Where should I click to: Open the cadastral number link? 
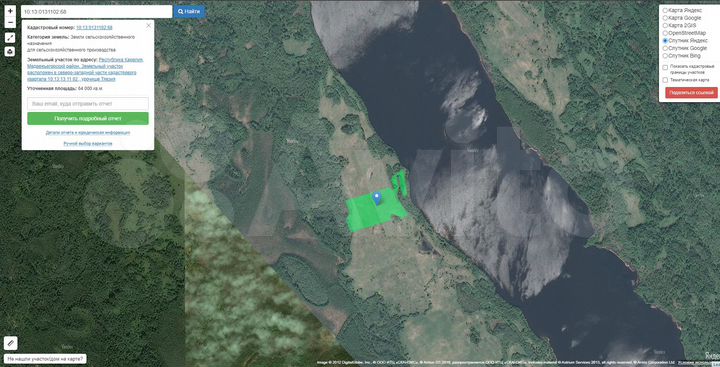[94, 28]
